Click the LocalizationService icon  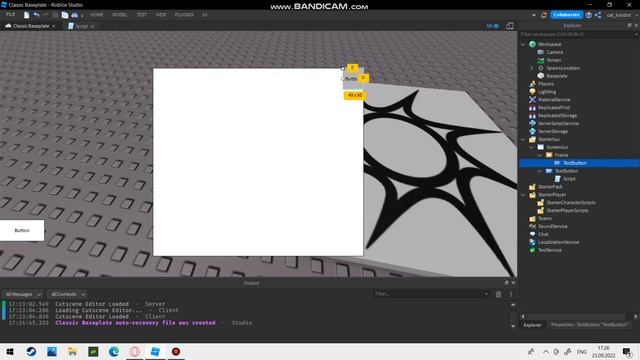(532, 242)
